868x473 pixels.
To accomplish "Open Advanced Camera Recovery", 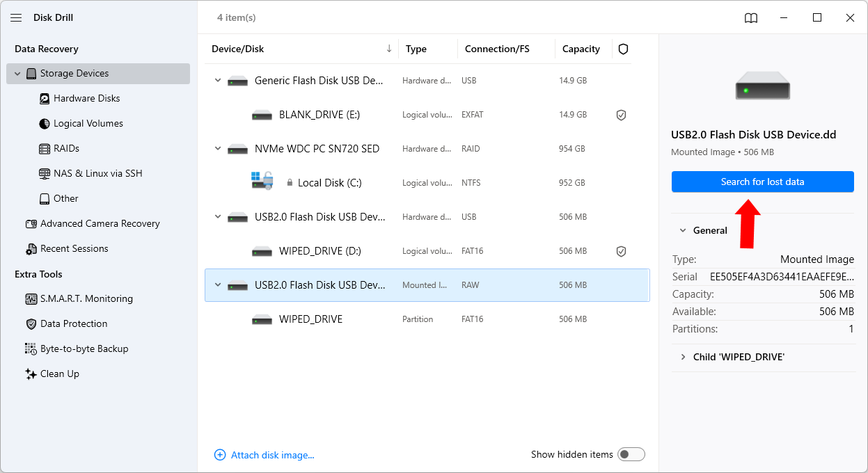I will pyautogui.click(x=101, y=223).
